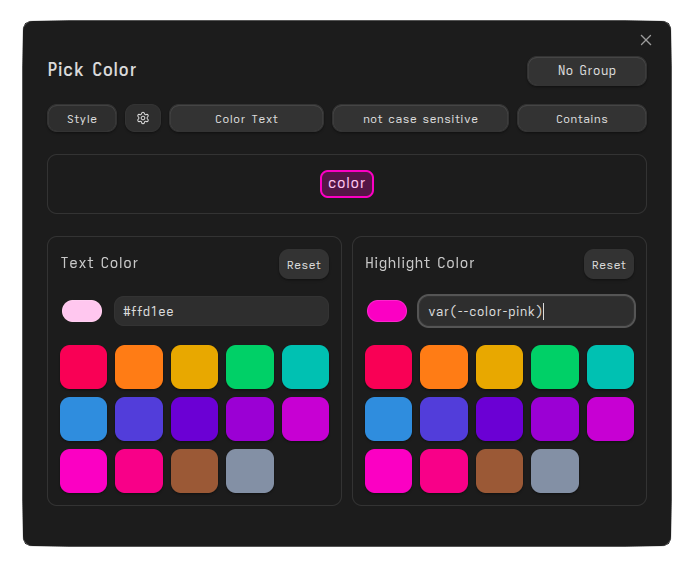Pick indigo in the Highlight Color palette
This screenshot has height=570, width=695.
[444, 419]
